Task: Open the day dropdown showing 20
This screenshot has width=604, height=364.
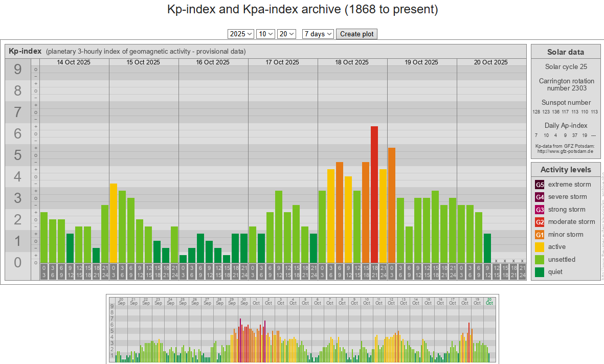Action: pos(286,34)
